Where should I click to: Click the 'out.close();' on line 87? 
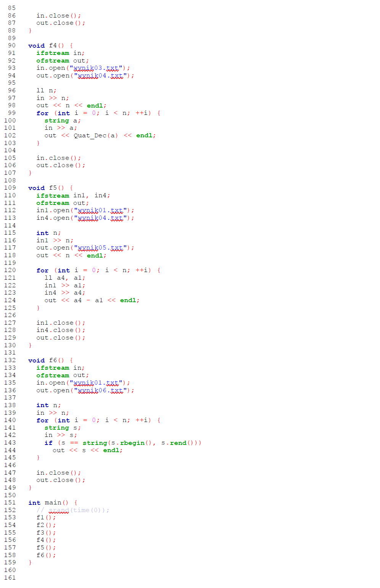(61, 23)
